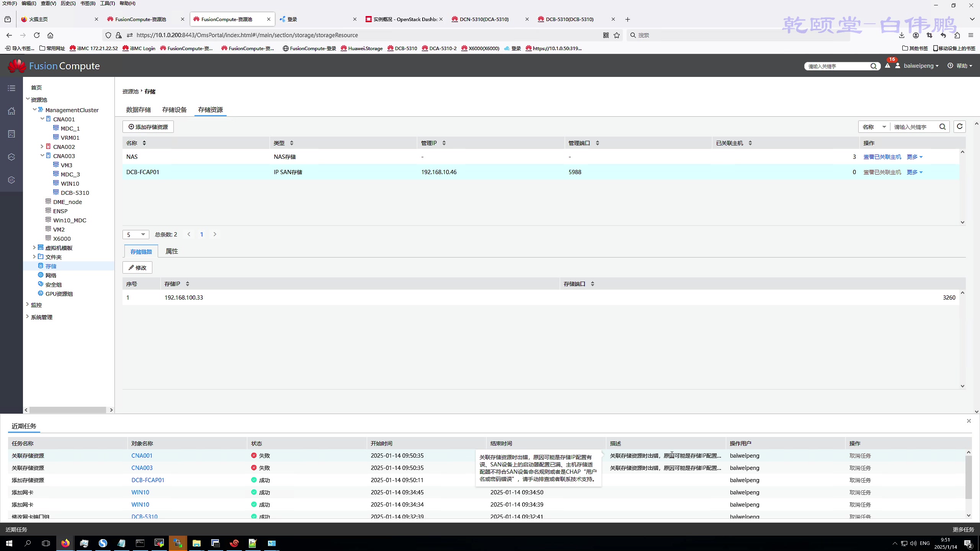The height and width of the screenshot is (551, 980).
Task: Open the alarm notification icon showing 16 alerts
Action: point(888,65)
